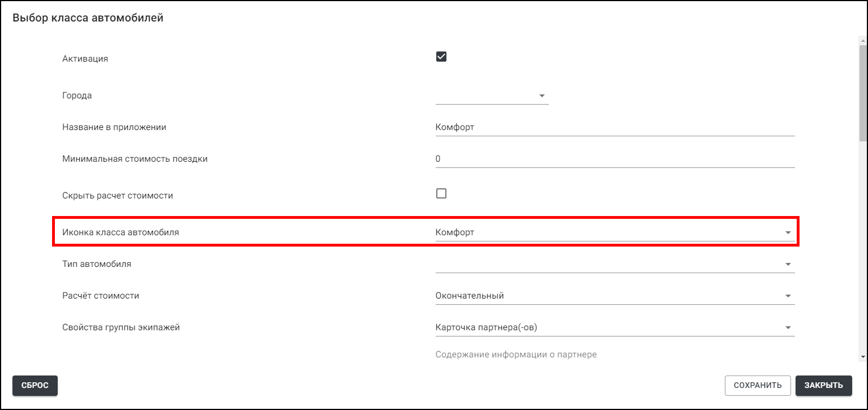Expand the Расчёт стоимости dropdown showing Окончательный

[787, 296]
